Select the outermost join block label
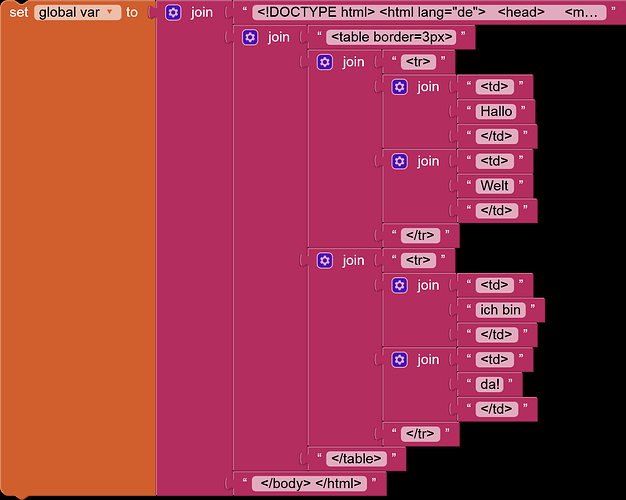The width and height of the screenshot is (626, 500). pyautogui.click(x=202, y=13)
